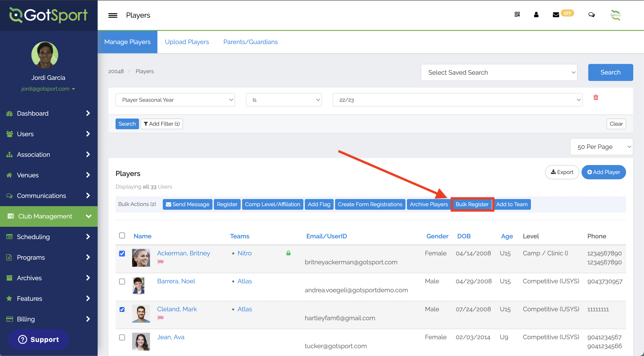
Task: Click the large blue Search button
Action: pyautogui.click(x=611, y=72)
